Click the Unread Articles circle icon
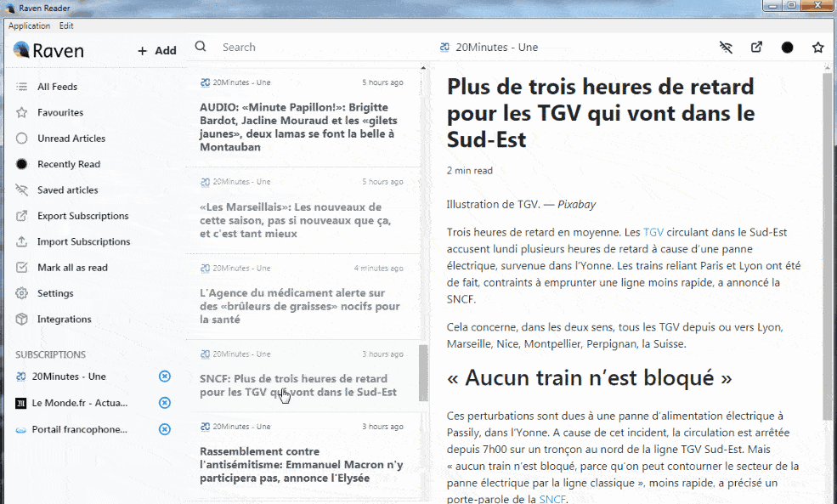The height and width of the screenshot is (504, 837). (x=21, y=139)
